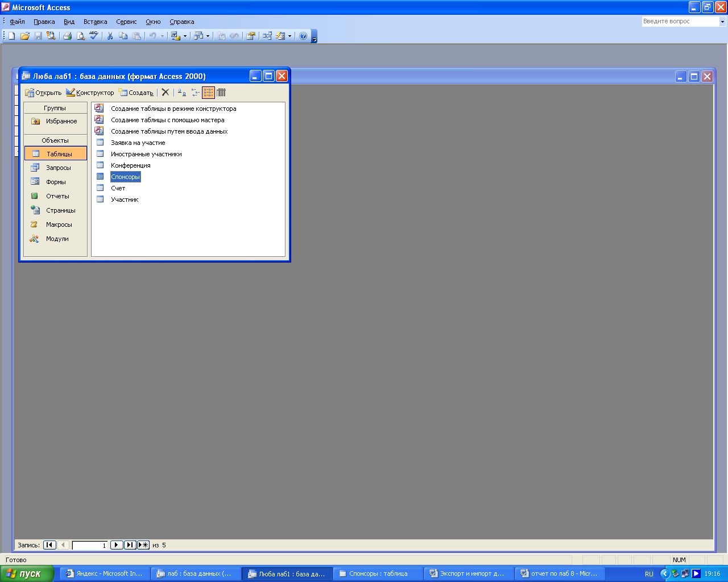The width and height of the screenshot is (728, 582).
Task: Click the Конструктор button
Action: (90, 93)
